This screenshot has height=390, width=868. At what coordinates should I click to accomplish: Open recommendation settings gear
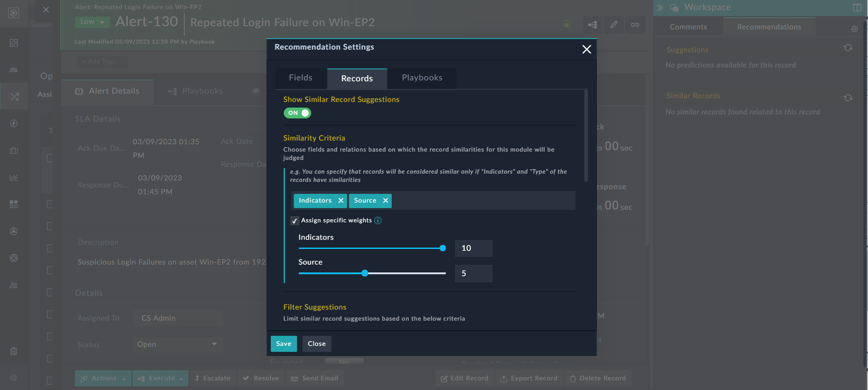point(855,29)
